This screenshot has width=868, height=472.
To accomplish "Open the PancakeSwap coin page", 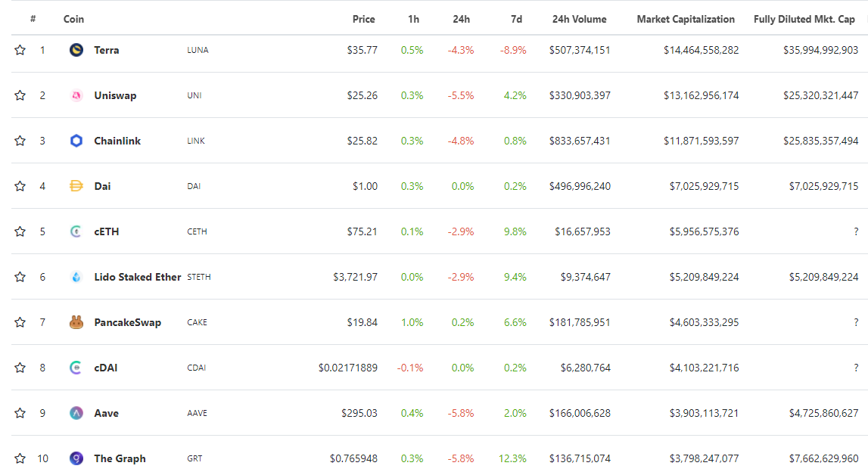I will tap(127, 322).
